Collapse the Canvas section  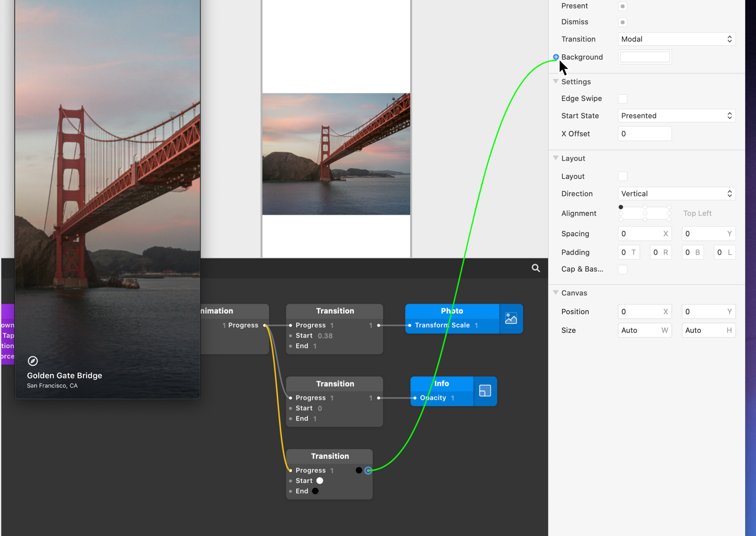(556, 293)
